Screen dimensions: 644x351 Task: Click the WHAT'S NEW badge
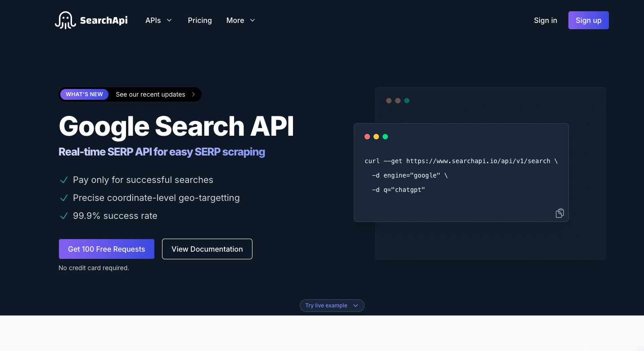coord(84,94)
